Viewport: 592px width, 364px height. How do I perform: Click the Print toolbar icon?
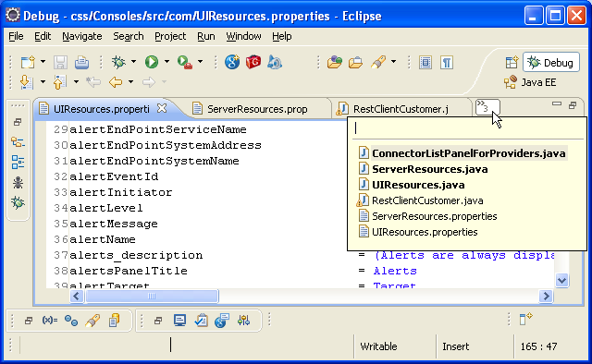tap(81, 62)
